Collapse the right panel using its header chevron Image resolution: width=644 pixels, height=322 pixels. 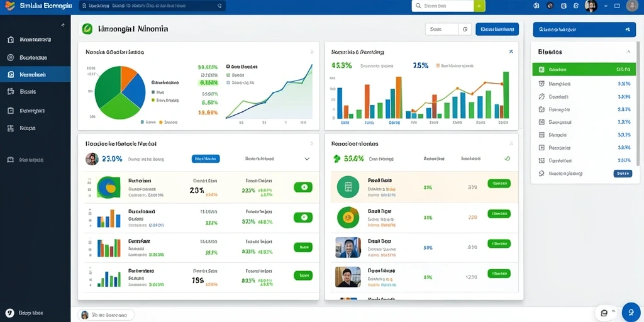click(x=628, y=52)
